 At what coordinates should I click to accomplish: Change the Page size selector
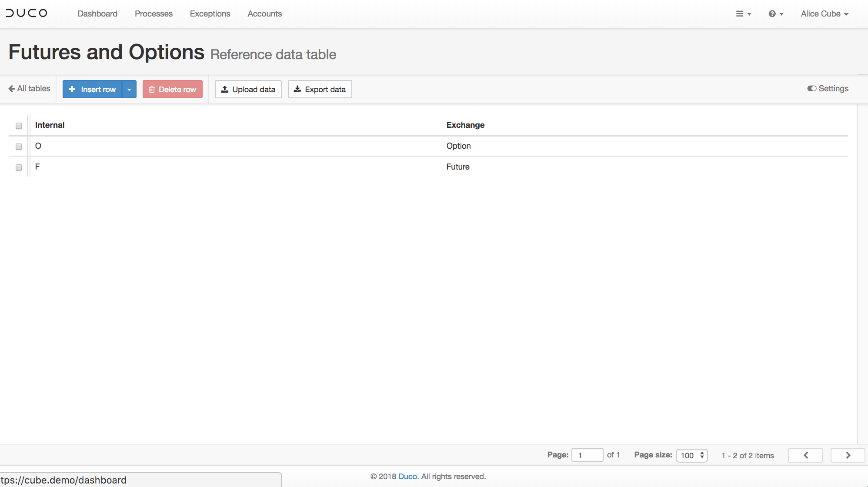692,455
